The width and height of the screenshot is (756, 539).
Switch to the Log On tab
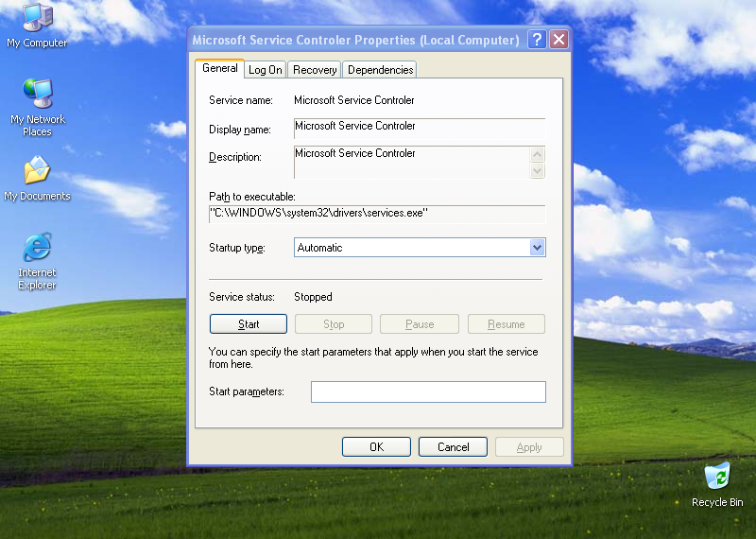tap(266, 70)
